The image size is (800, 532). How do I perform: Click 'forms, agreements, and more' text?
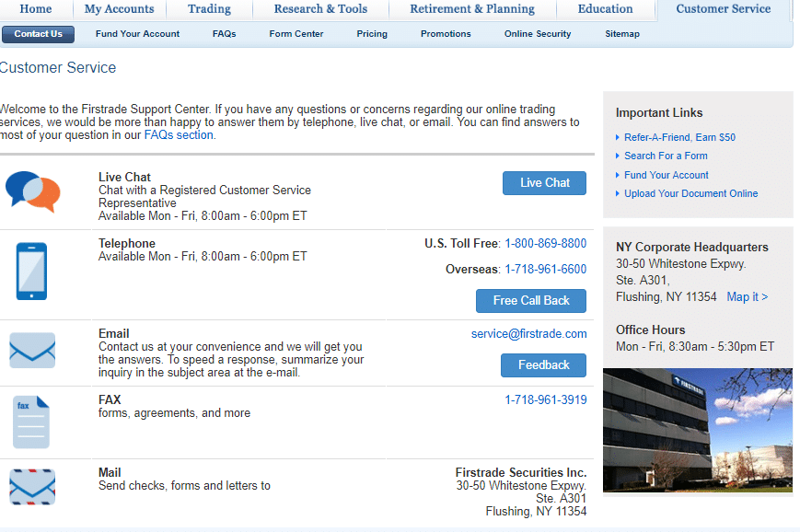pos(175,413)
